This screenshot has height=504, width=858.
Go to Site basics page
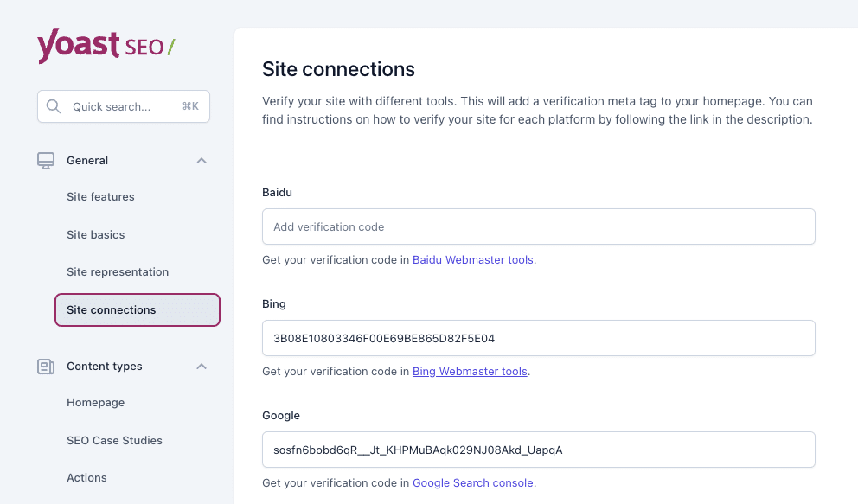[95, 235]
